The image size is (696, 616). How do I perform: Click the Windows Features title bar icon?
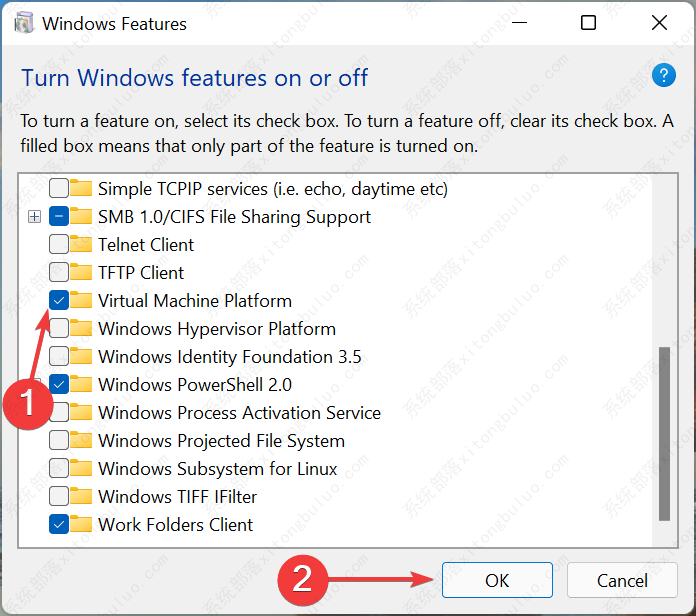point(22,22)
